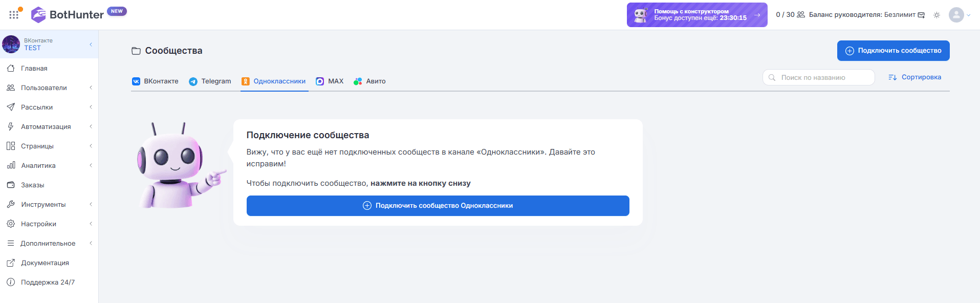
Task: Open the apps grid menu icon
Action: [x=14, y=15]
